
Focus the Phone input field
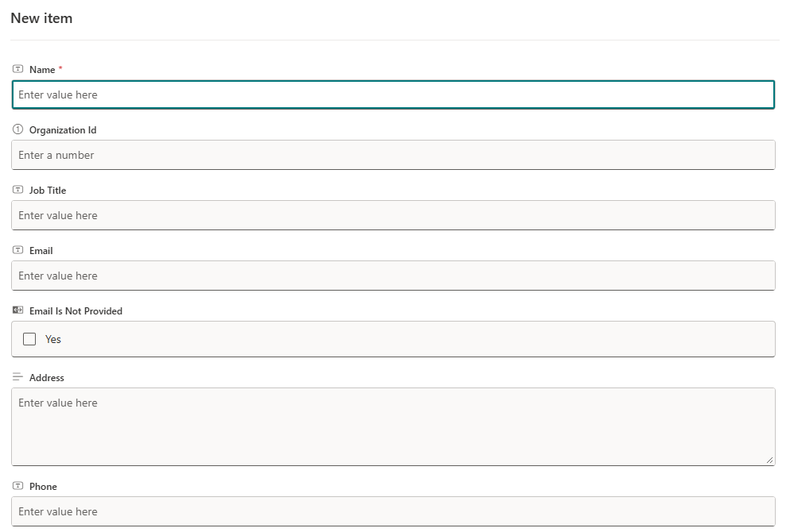393,511
